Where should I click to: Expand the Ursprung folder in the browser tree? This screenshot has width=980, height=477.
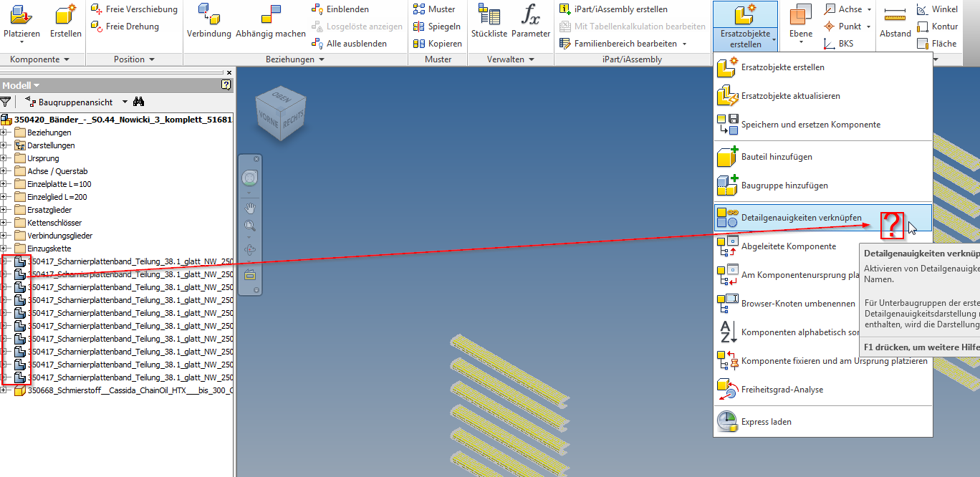[6, 158]
